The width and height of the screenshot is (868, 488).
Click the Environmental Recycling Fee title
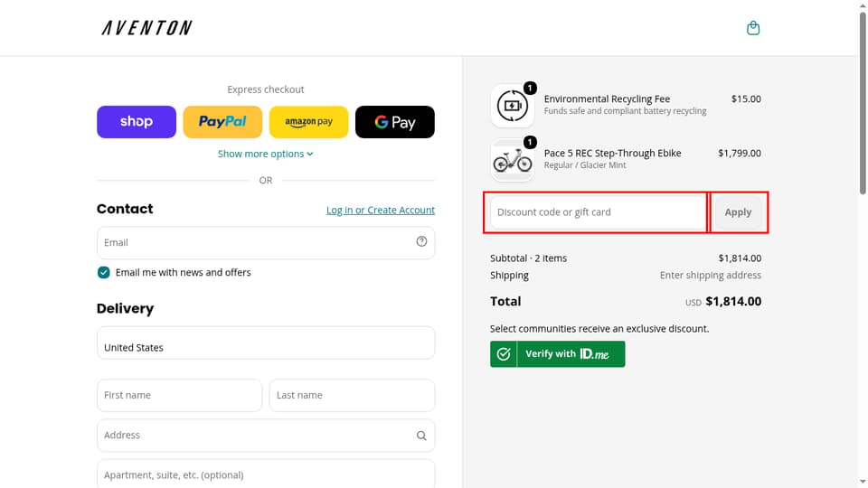point(607,99)
